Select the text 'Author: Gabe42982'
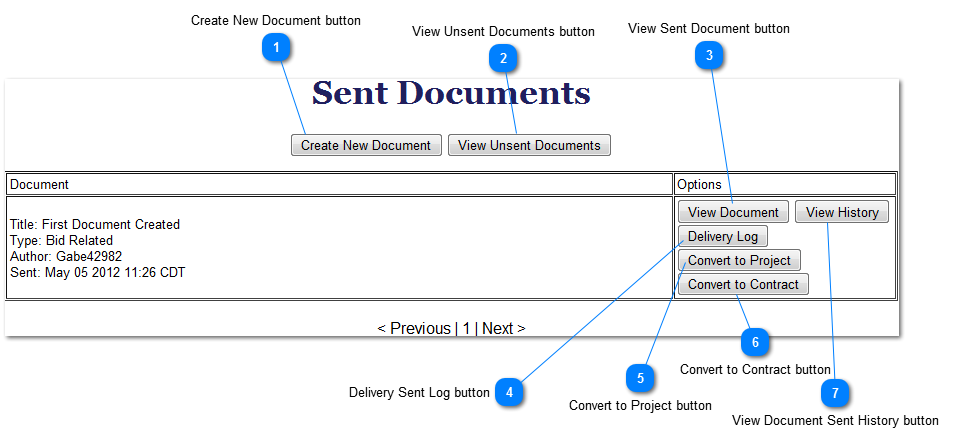Viewport: 955px width, 444px height. coord(66,256)
